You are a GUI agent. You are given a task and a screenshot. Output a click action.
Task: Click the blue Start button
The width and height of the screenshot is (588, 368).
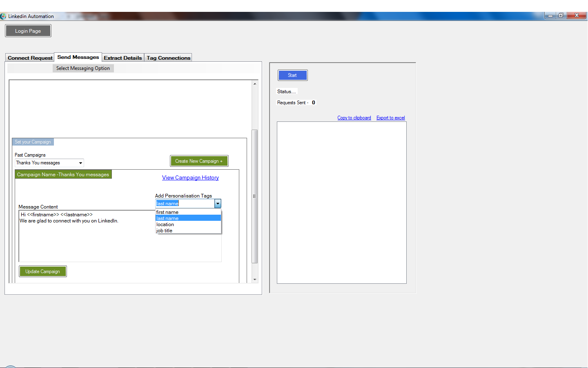(292, 75)
